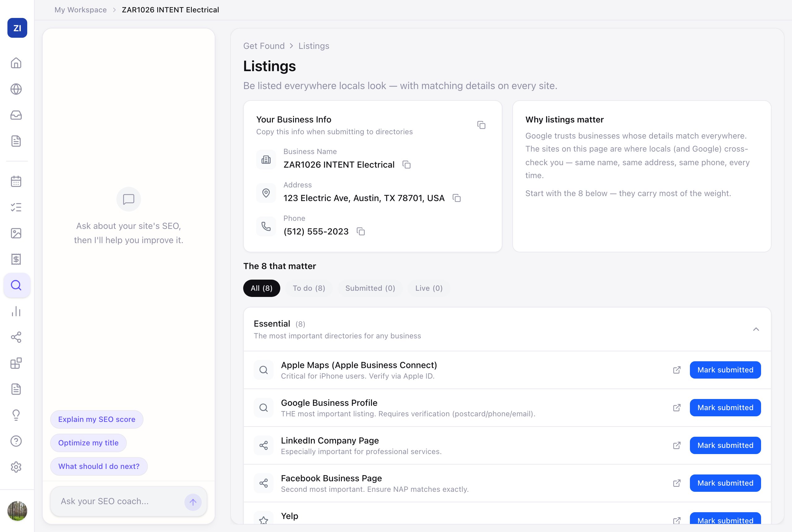Mark LinkedIn Company Page as submitted
The image size is (792, 532).
[725, 445]
